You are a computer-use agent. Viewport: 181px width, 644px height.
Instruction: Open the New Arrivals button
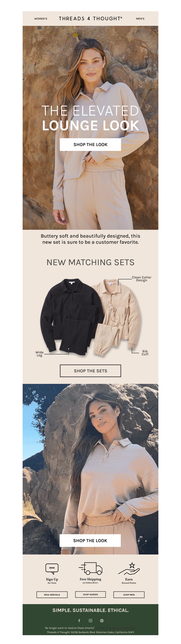52,595
